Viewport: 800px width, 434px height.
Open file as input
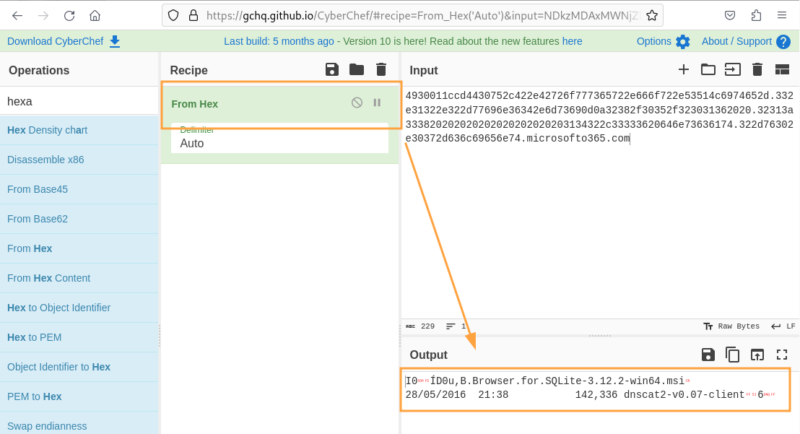pos(733,70)
